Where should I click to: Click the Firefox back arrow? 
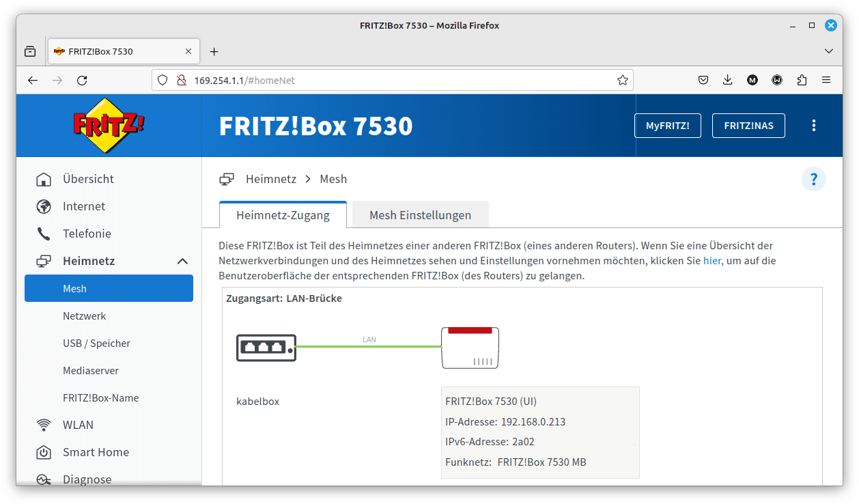33,80
